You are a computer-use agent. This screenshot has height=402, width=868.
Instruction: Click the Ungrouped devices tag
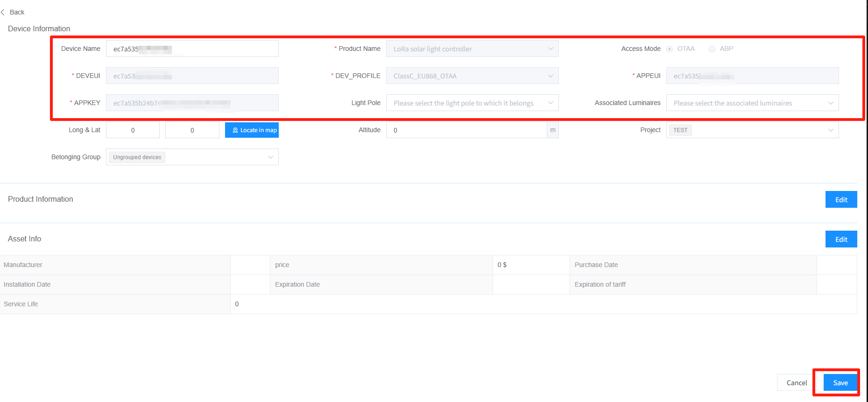pos(137,157)
